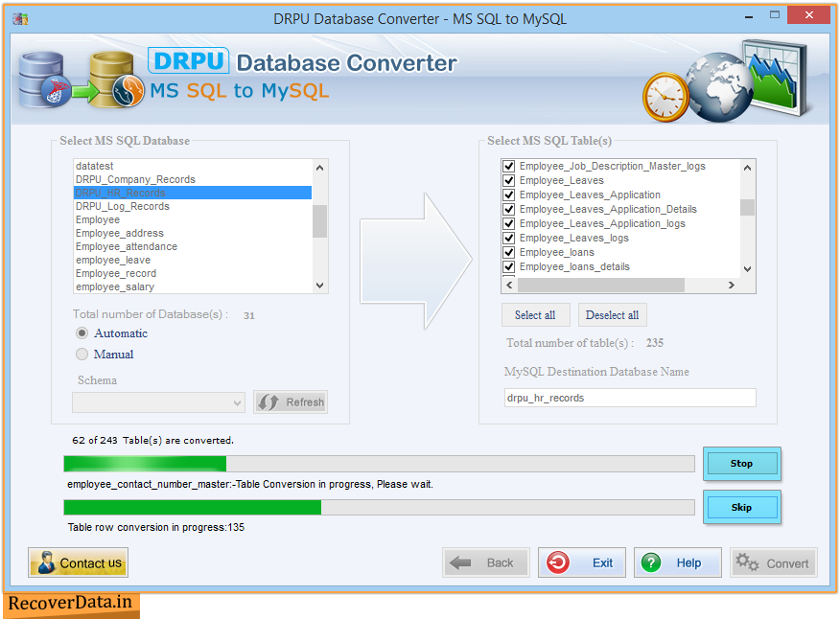Uncheck Employee_loans_details table
The height and width of the screenshot is (619, 840).
point(509,266)
